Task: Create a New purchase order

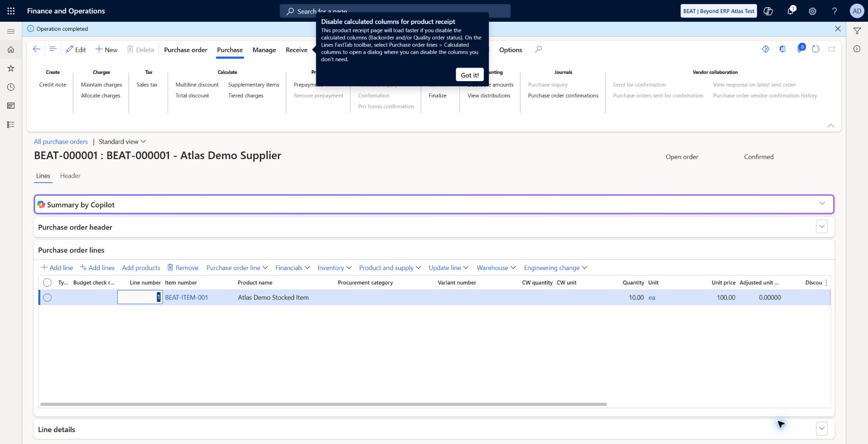Action: 106,49
